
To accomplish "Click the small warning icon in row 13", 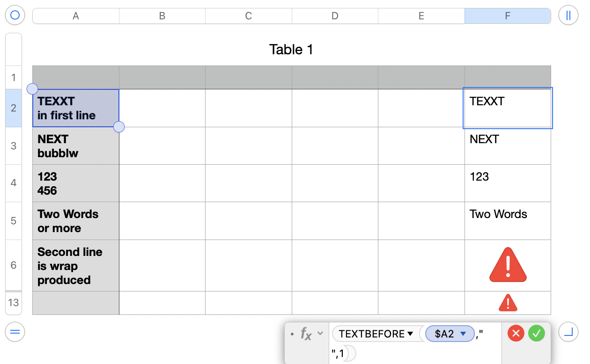I will 508,303.
